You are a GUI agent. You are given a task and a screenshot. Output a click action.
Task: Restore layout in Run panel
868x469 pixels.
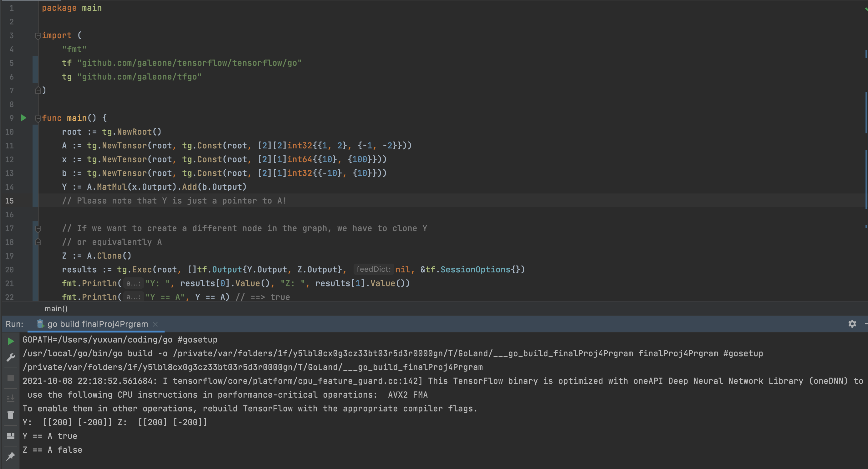tap(11, 435)
